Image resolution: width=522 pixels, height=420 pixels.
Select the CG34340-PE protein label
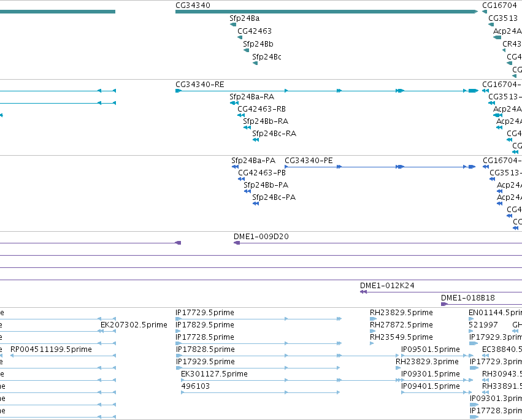coord(309,161)
